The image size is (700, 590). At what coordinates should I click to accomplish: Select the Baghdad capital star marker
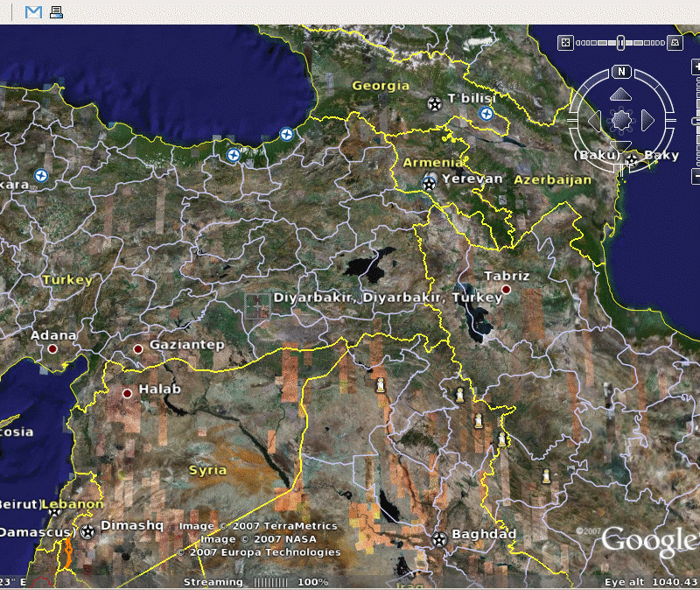click(439, 537)
